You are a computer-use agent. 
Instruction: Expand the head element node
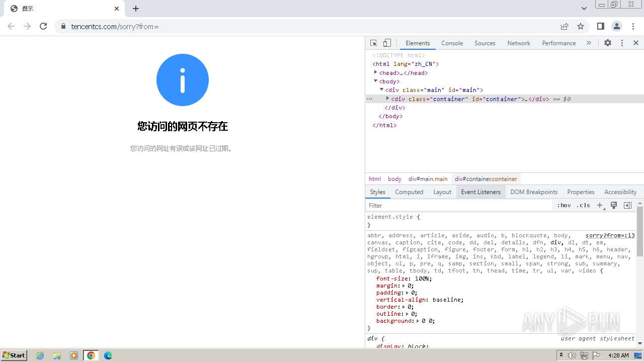(x=375, y=72)
